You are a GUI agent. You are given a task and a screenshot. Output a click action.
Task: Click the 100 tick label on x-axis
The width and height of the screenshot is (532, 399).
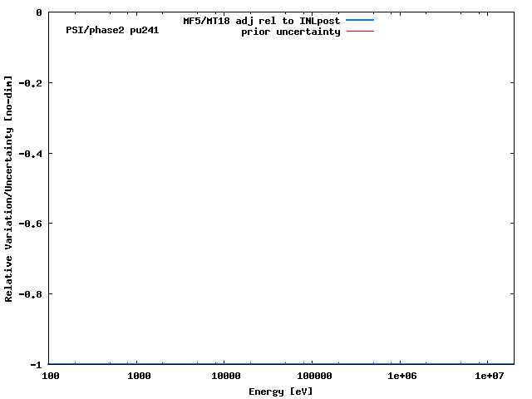pos(50,377)
